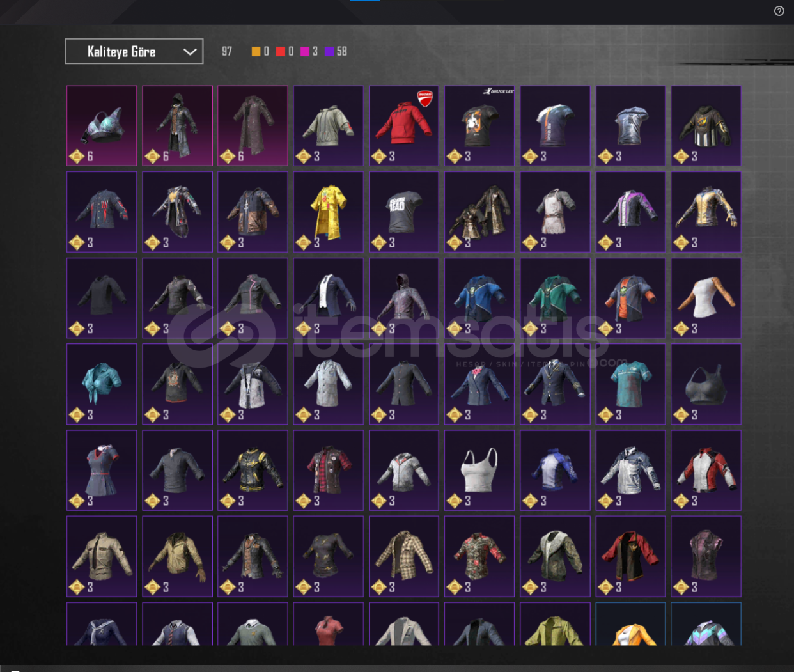Select the navy t-shirt with vertical stripe
794x672 pixels.
click(555, 126)
